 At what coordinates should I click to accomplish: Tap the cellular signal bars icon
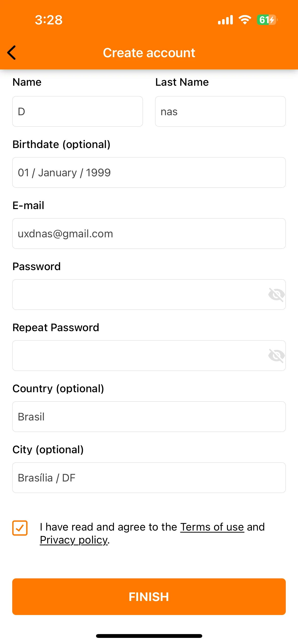[225, 20]
